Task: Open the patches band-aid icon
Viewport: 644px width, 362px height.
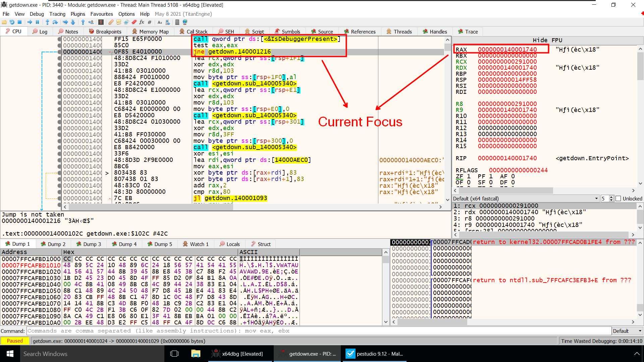Action: click(x=111, y=22)
